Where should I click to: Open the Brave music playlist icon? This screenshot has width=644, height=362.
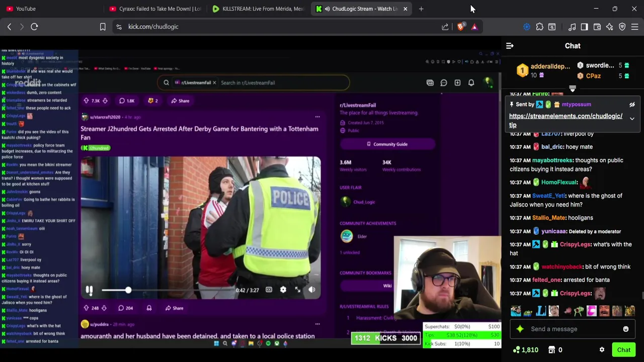tap(572, 27)
